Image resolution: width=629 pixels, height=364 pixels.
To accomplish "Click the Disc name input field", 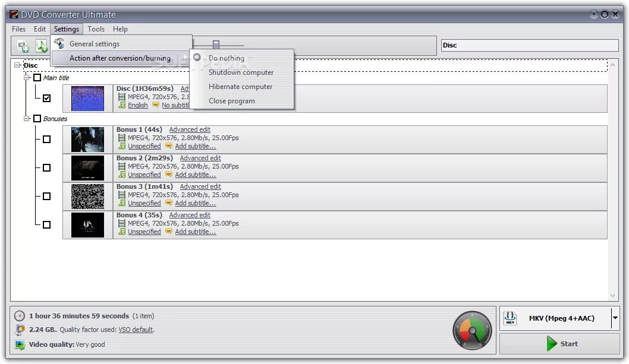I will [530, 45].
